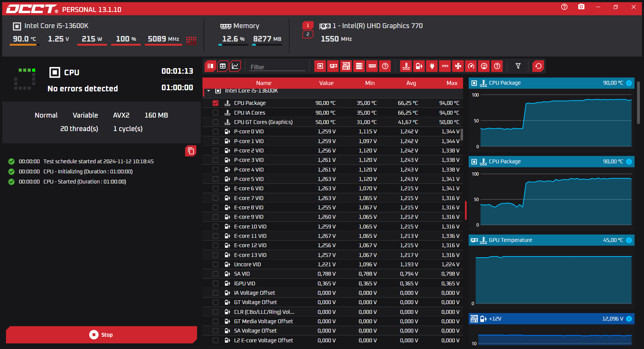
Task: Click the 'Test schedule started' log entry
Action: 99,161
